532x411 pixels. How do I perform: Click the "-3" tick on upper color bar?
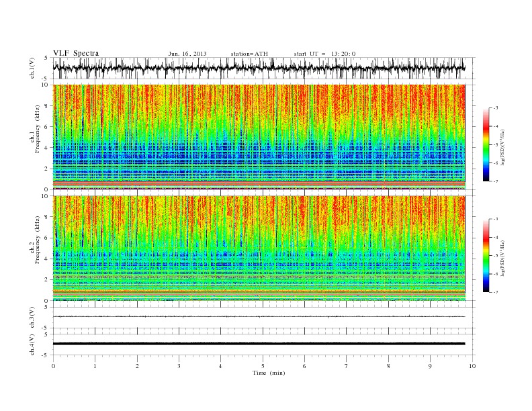click(x=496, y=108)
